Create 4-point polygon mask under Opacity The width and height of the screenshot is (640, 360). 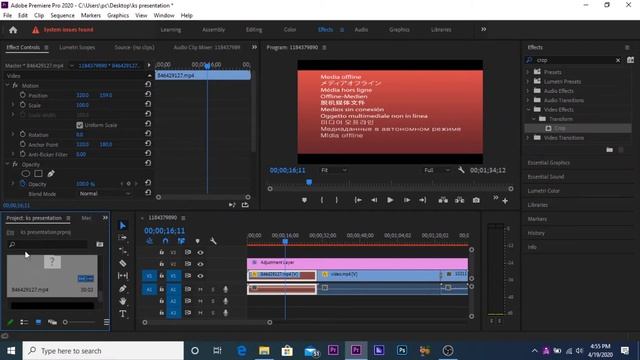click(x=38, y=173)
